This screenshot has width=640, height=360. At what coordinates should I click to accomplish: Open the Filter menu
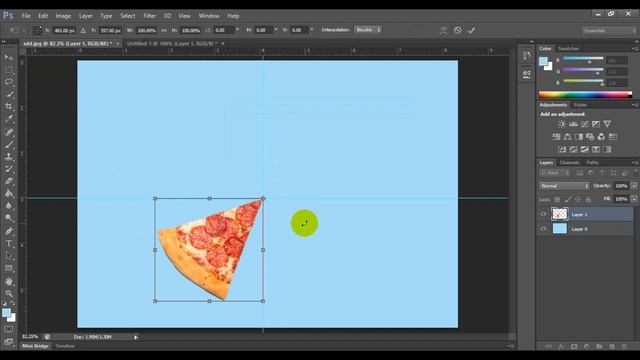(x=149, y=16)
